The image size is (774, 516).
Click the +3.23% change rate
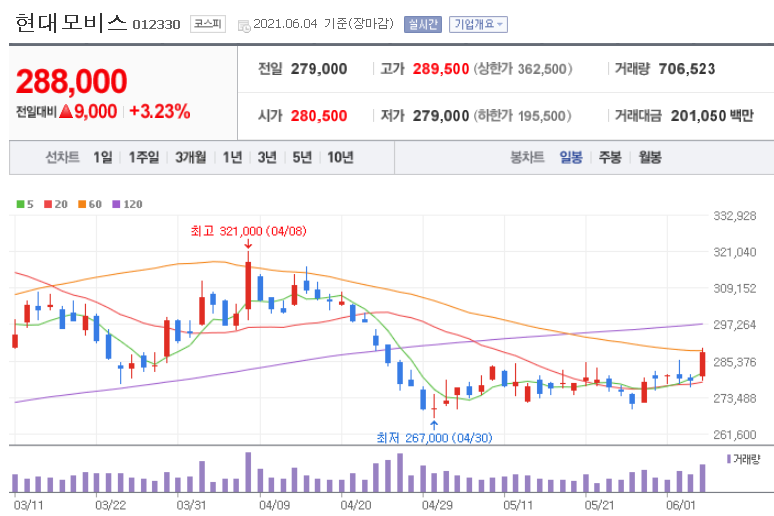click(159, 112)
